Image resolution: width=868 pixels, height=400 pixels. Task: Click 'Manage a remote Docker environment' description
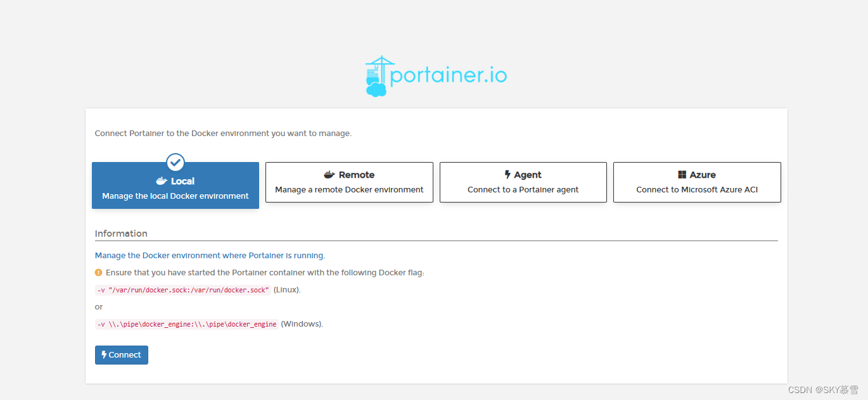(349, 190)
